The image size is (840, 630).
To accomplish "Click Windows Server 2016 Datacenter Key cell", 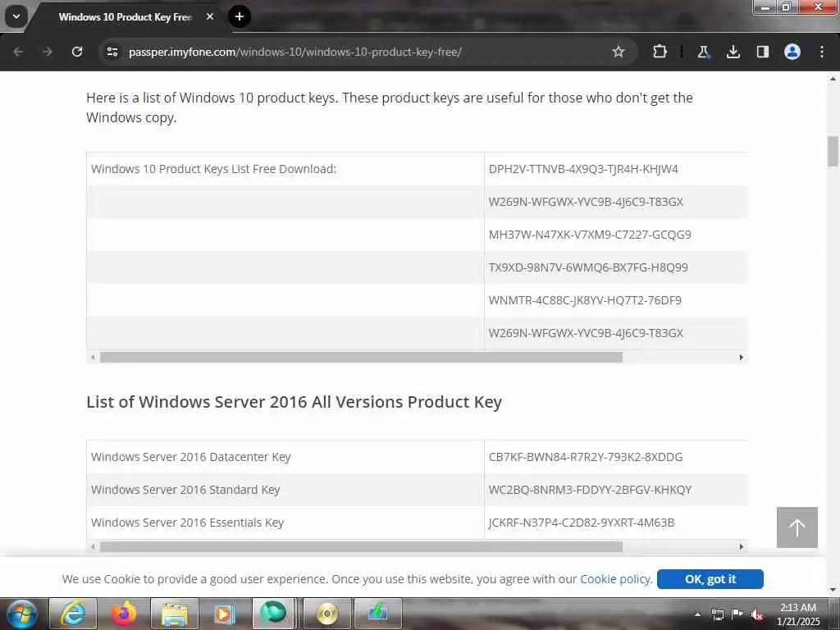I will coord(285,457).
